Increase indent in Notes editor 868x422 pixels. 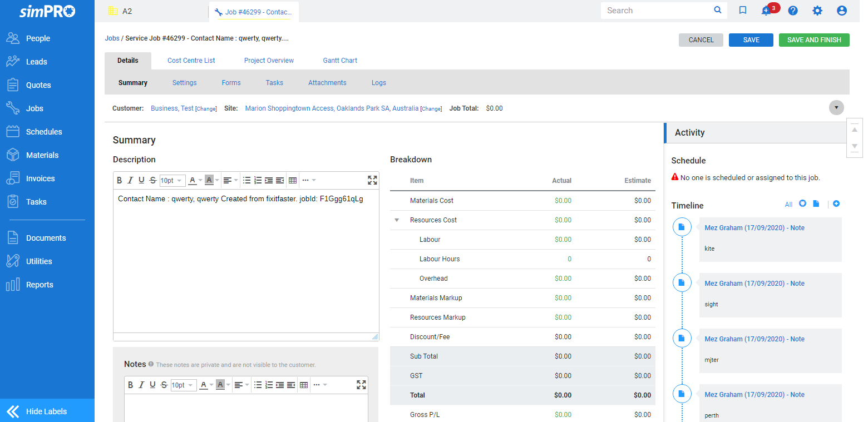click(280, 385)
